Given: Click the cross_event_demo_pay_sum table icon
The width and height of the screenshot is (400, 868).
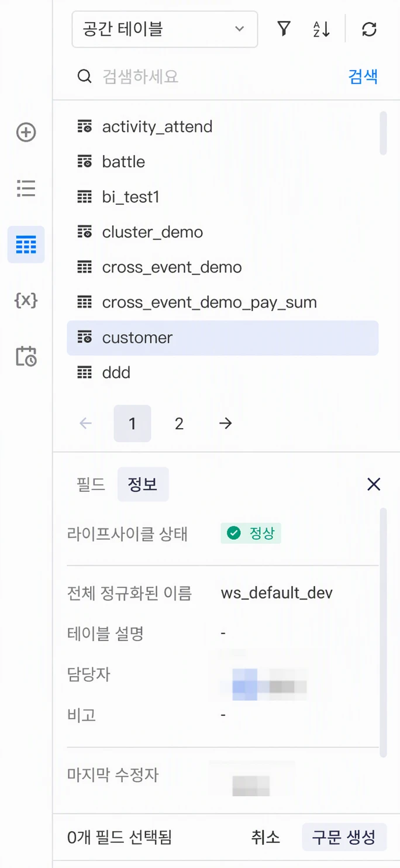Looking at the screenshot, I should (85, 302).
